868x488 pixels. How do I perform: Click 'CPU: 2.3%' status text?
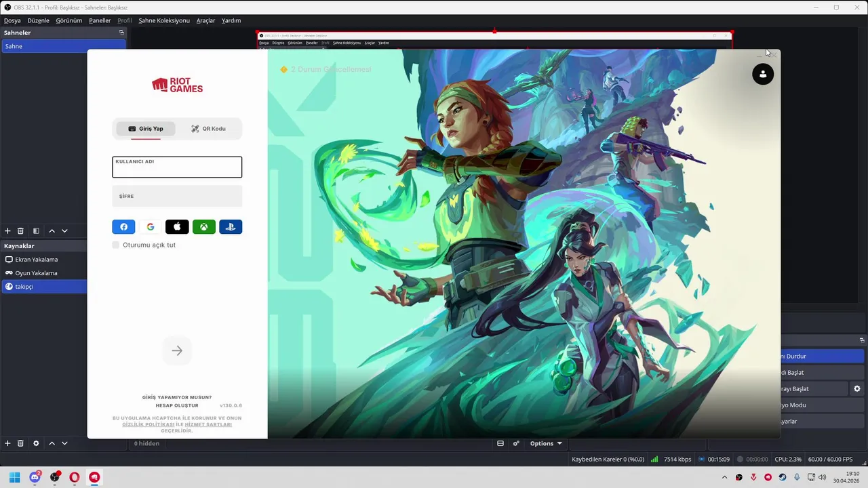click(x=788, y=460)
